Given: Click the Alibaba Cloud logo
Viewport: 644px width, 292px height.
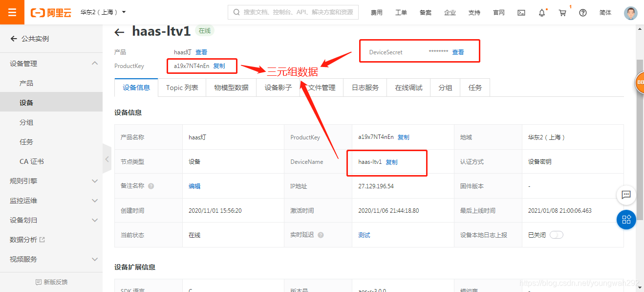Looking at the screenshot, I should (x=51, y=12).
